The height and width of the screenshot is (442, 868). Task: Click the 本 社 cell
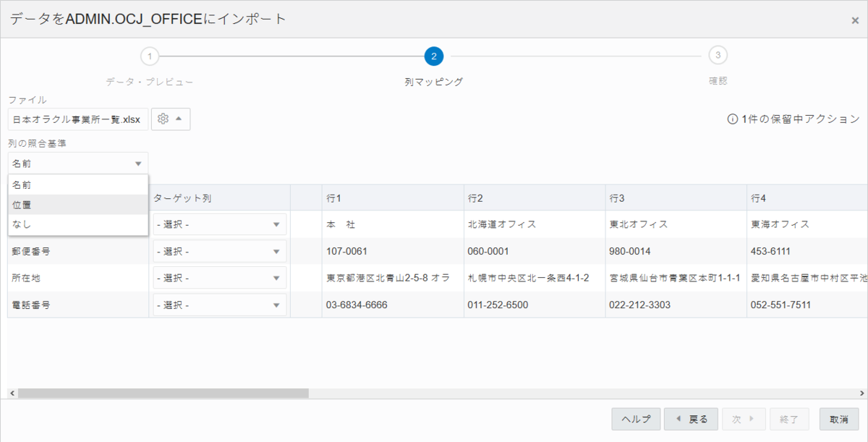(x=393, y=224)
